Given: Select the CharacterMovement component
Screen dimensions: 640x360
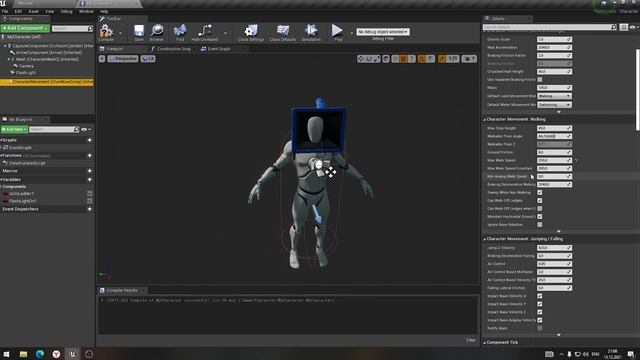Looking at the screenshot, I should coord(47,82).
